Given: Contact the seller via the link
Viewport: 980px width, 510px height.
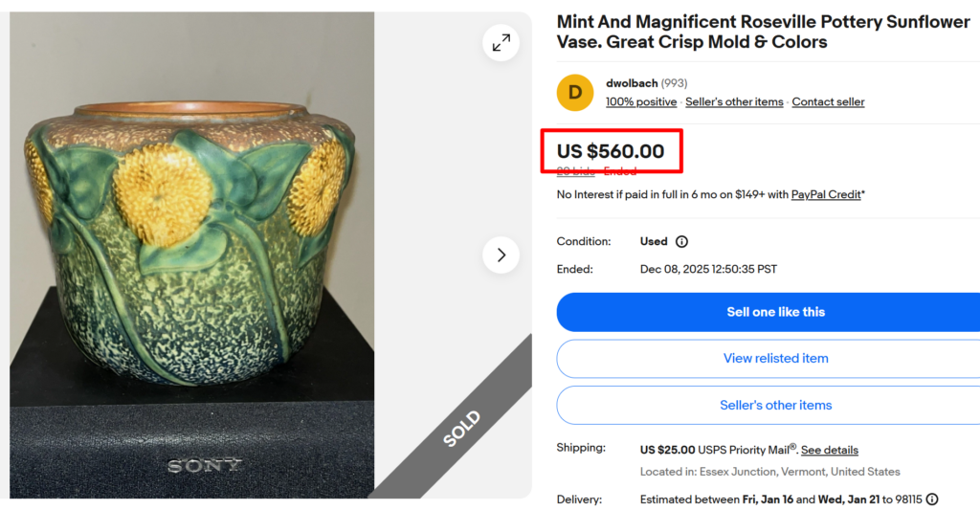Looking at the screenshot, I should tap(828, 102).
